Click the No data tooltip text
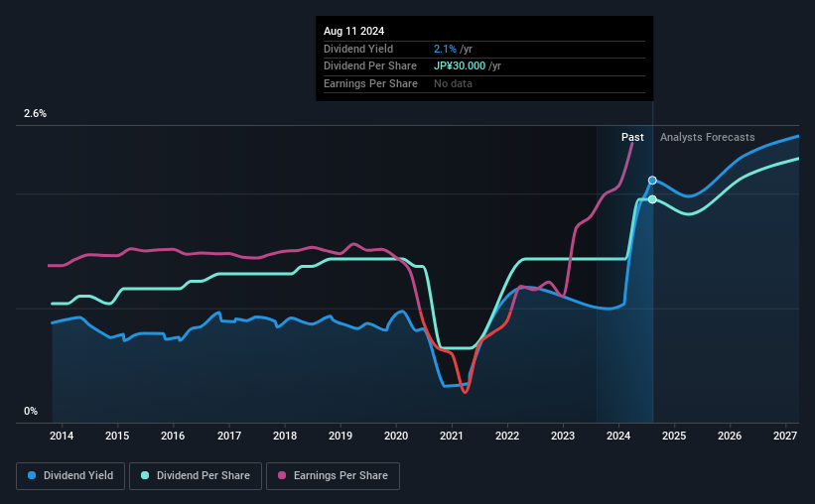Viewport: 815px width, 504px height. 453,83
